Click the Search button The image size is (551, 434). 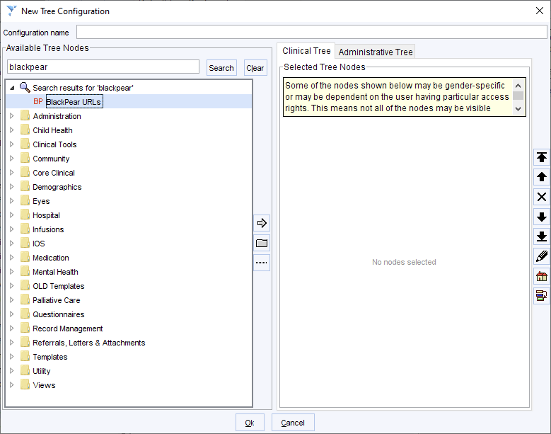point(221,67)
